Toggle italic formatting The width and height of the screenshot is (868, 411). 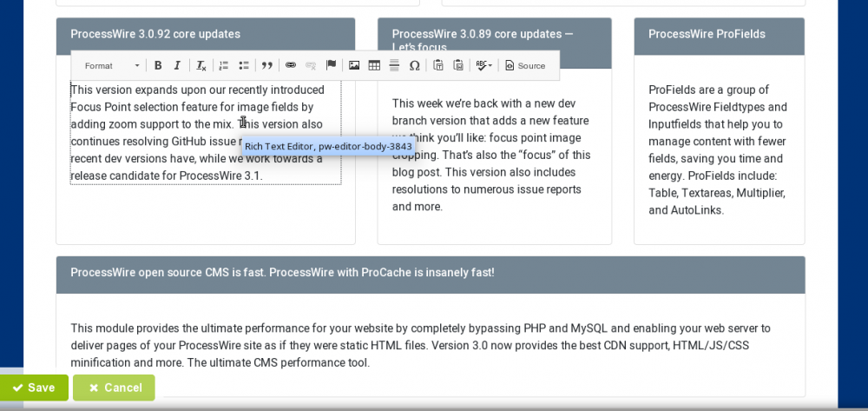pos(177,66)
